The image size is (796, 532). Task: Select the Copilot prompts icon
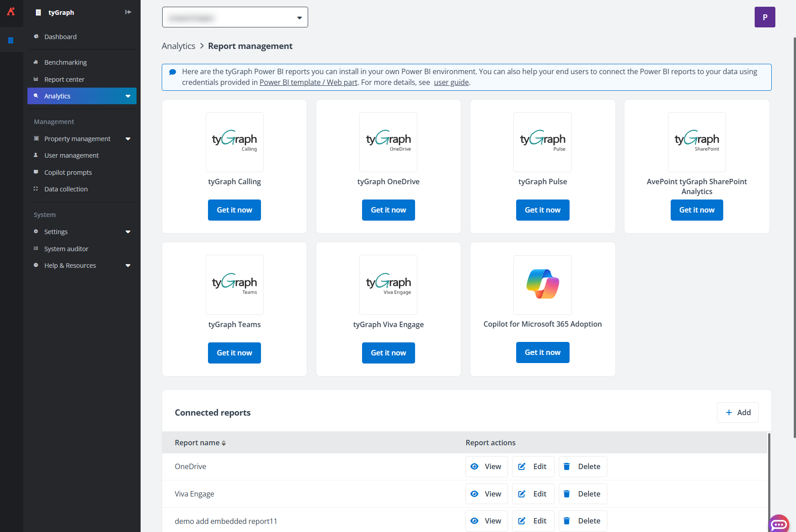pos(36,172)
